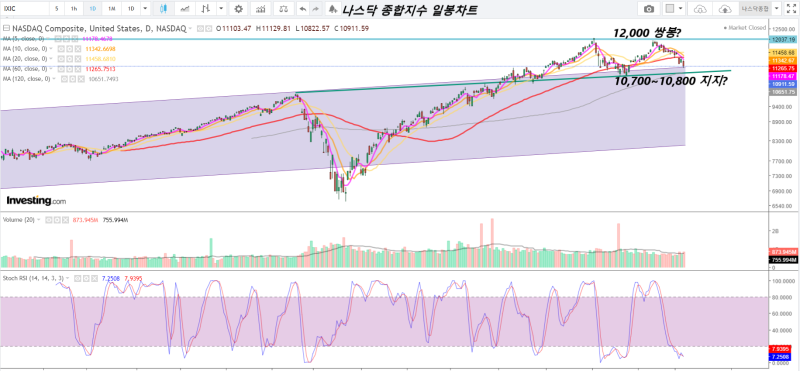Take a chart snapshot with the camera icon
Image resolution: width=800 pixels, height=371 pixels.
pyautogui.click(x=649, y=9)
